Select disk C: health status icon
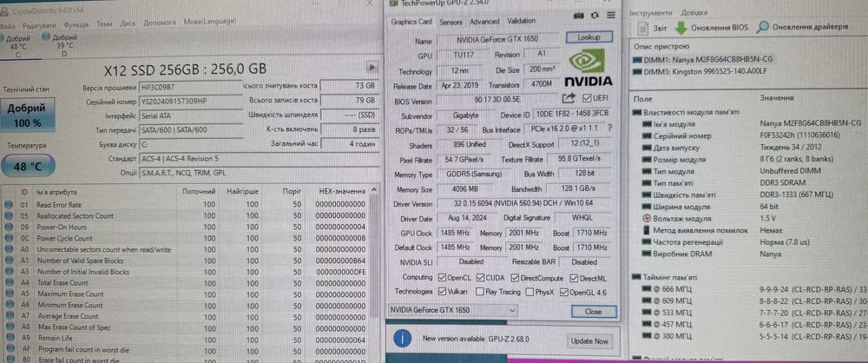 3,38
